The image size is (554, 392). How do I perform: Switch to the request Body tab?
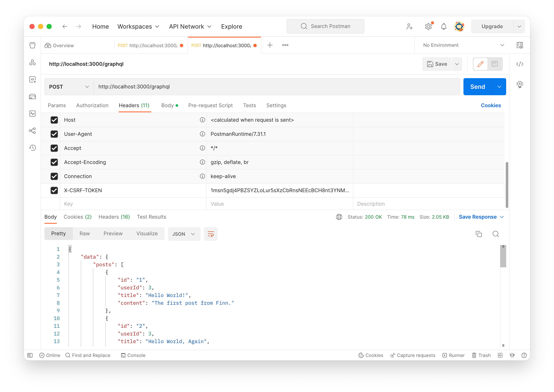click(x=169, y=105)
